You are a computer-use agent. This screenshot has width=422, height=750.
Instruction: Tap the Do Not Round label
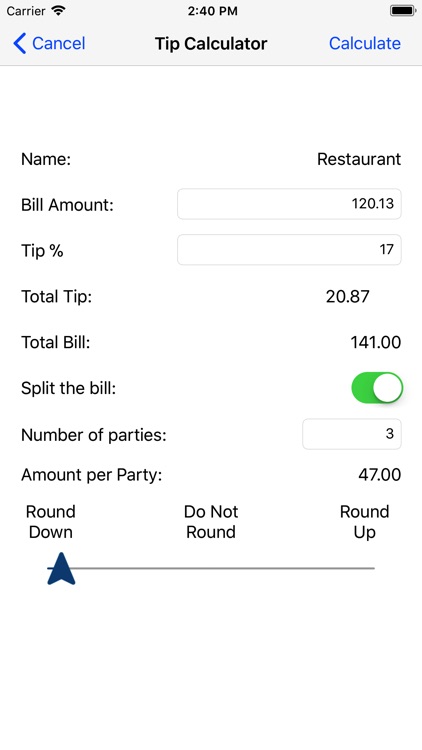click(x=211, y=522)
